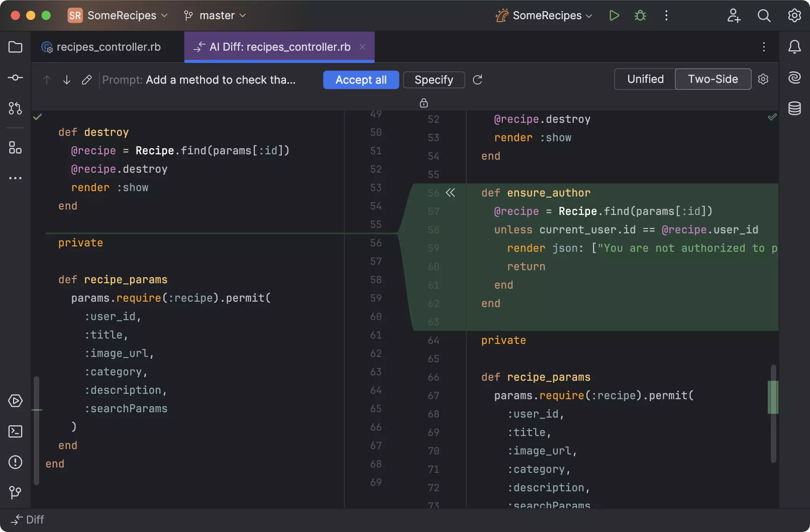Switch diff viewer to Unified mode
Screen dimensions: 810x532
[x=645, y=79]
